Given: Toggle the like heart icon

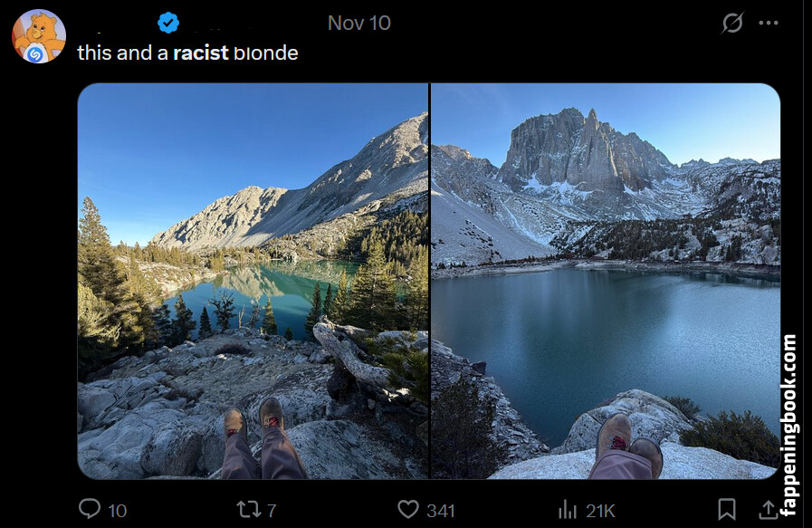Looking at the screenshot, I should click(410, 509).
